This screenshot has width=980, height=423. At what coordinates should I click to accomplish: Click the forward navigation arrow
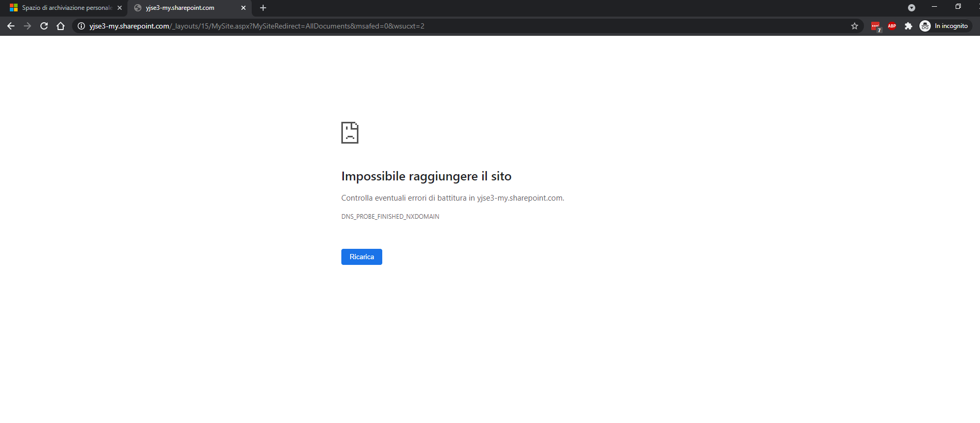pyautogui.click(x=27, y=26)
